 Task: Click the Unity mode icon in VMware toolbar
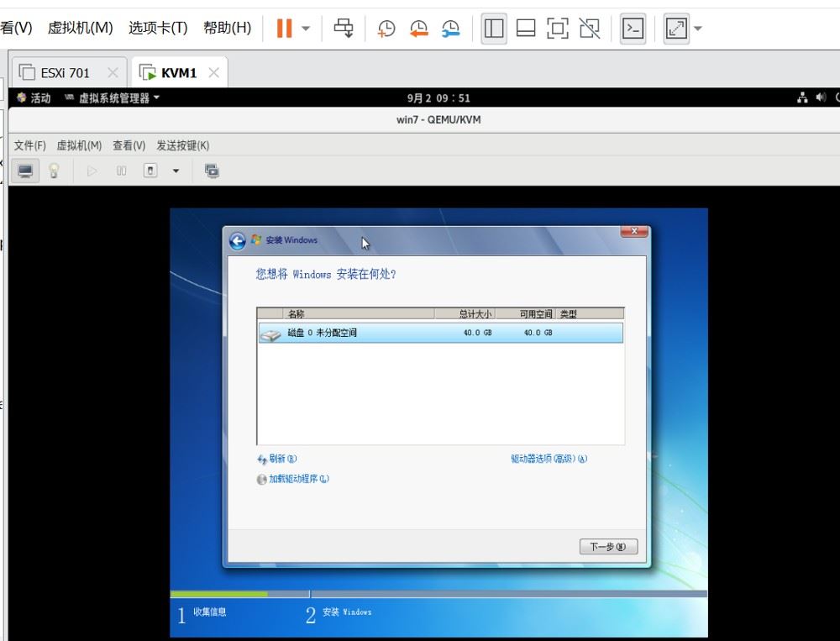tap(590, 29)
